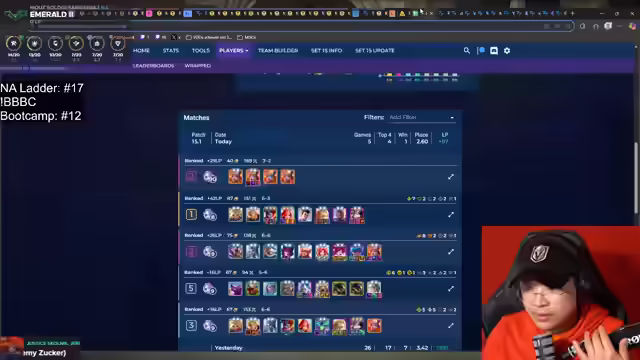Expand the +26LP match details arrow

pyautogui.click(x=451, y=252)
